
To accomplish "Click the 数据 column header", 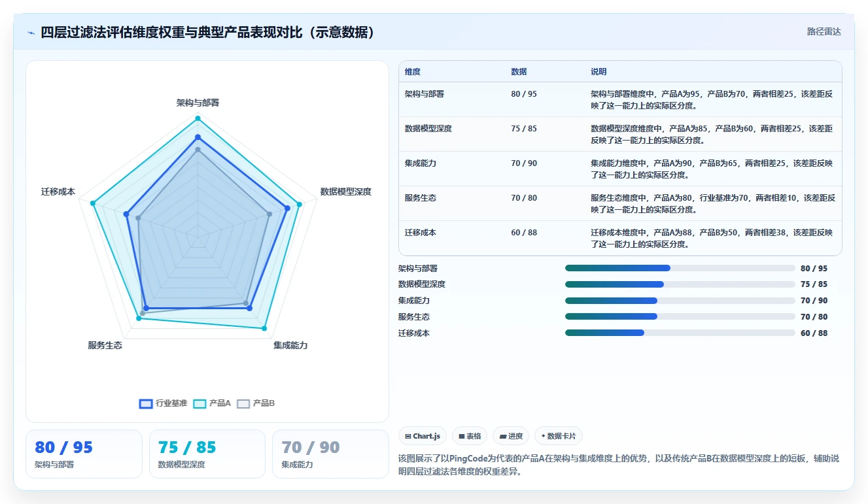I will 519,71.
